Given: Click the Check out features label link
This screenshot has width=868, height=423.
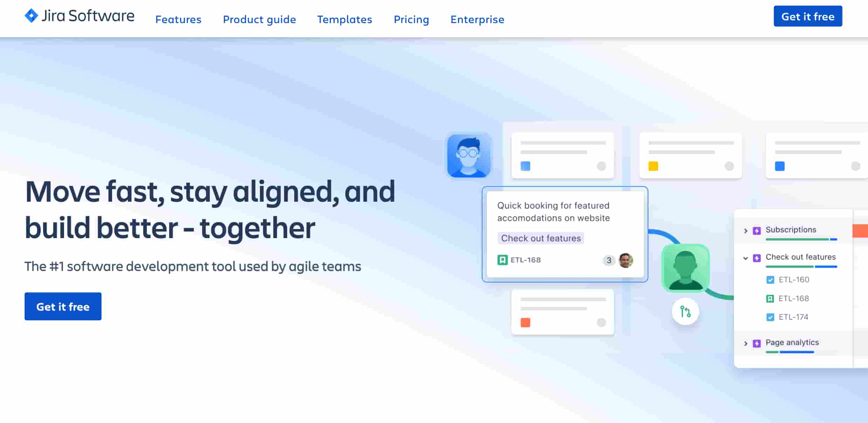Looking at the screenshot, I should 541,238.
